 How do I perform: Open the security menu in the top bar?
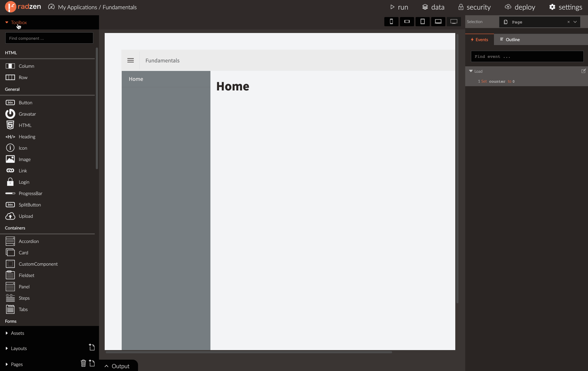[474, 7]
